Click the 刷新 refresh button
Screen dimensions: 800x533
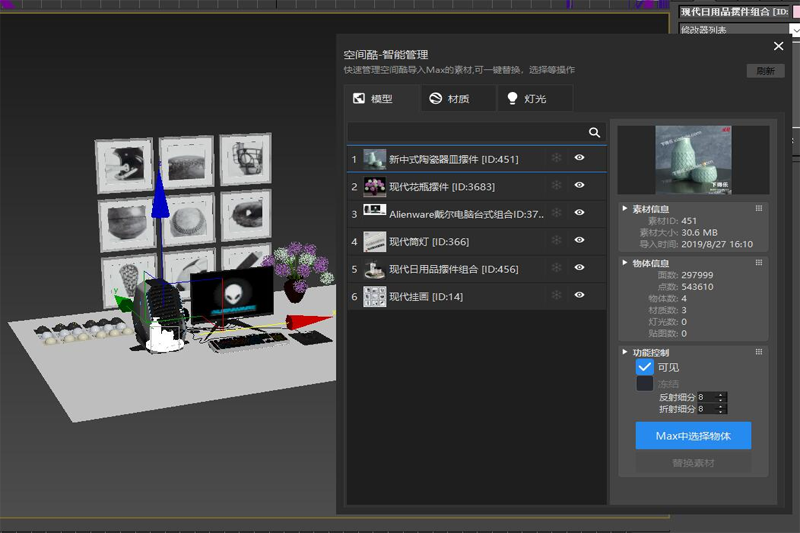765,71
